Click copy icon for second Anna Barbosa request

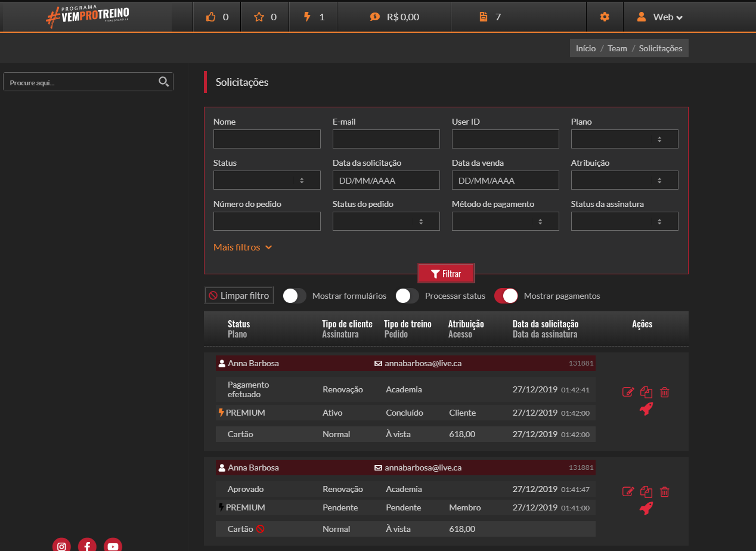(x=646, y=492)
